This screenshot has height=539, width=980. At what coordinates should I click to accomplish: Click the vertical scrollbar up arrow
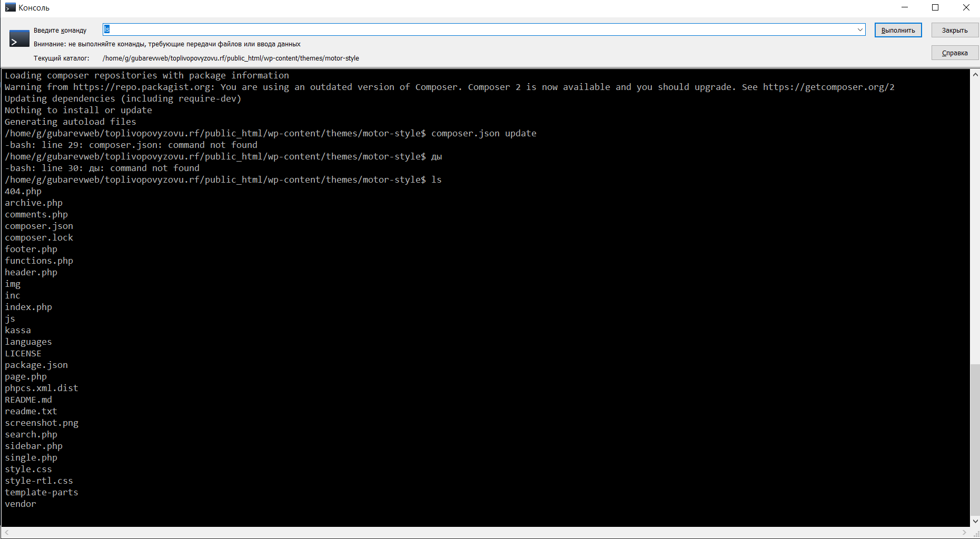(x=975, y=75)
